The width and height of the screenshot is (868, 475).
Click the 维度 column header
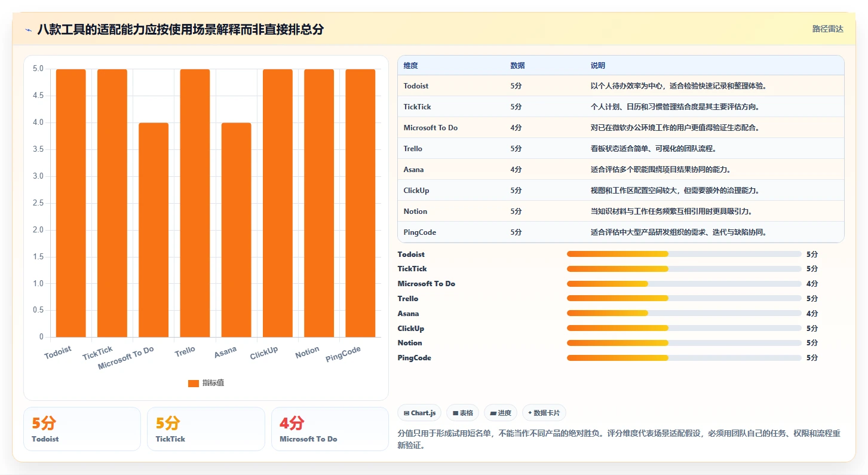click(410, 66)
